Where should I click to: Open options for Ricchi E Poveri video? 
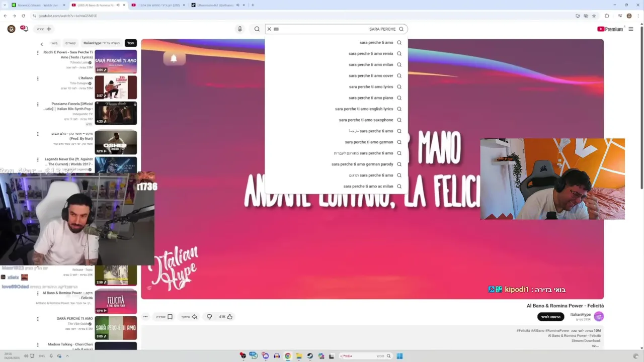[x=38, y=52]
